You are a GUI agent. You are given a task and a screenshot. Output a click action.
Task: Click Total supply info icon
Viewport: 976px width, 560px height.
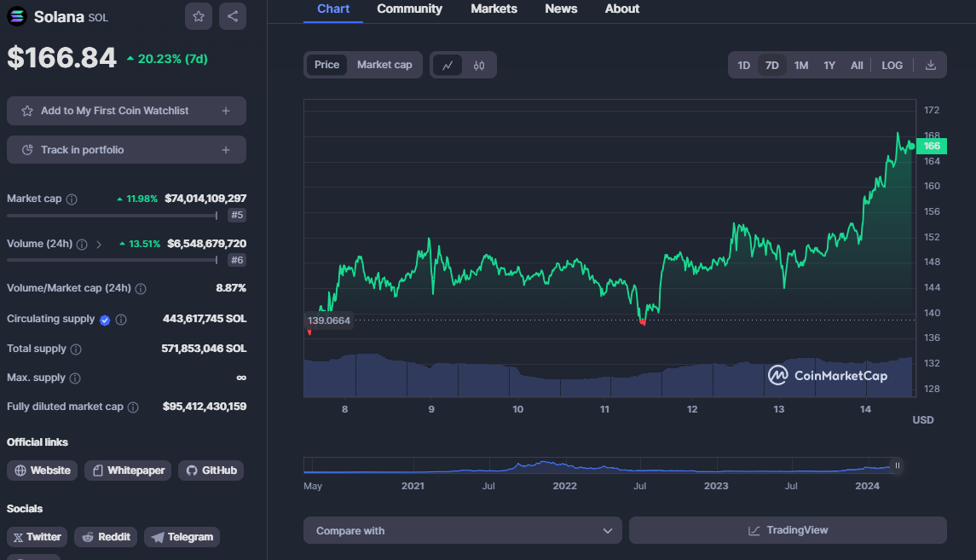click(76, 349)
